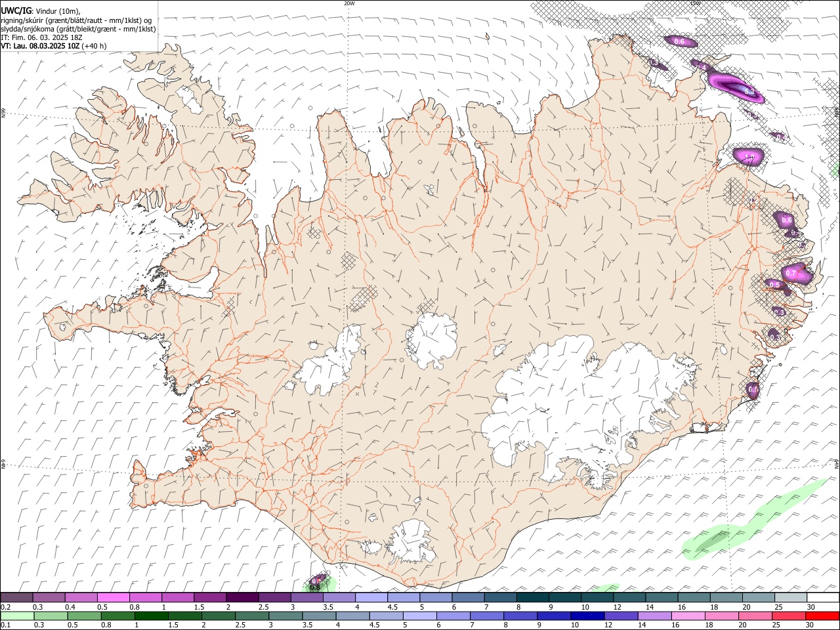Click the lilac rain swatch between 14 and 16
The width and height of the screenshot is (840, 630).
click(x=654, y=616)
